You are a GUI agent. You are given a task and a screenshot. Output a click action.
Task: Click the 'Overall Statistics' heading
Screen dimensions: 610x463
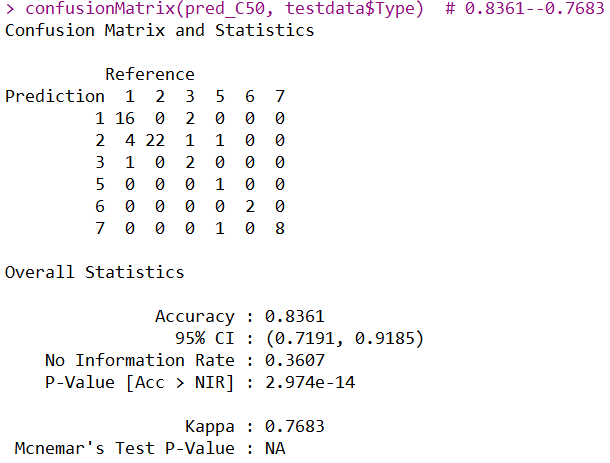[94, 272]
